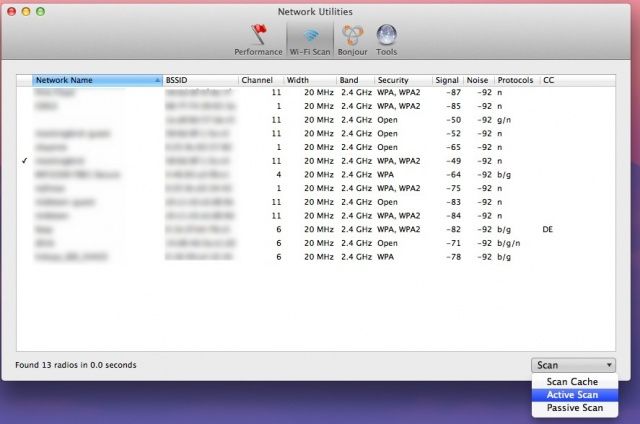Sort by Network Name column header
Screen dimensions: 640x424
(95, 79)
